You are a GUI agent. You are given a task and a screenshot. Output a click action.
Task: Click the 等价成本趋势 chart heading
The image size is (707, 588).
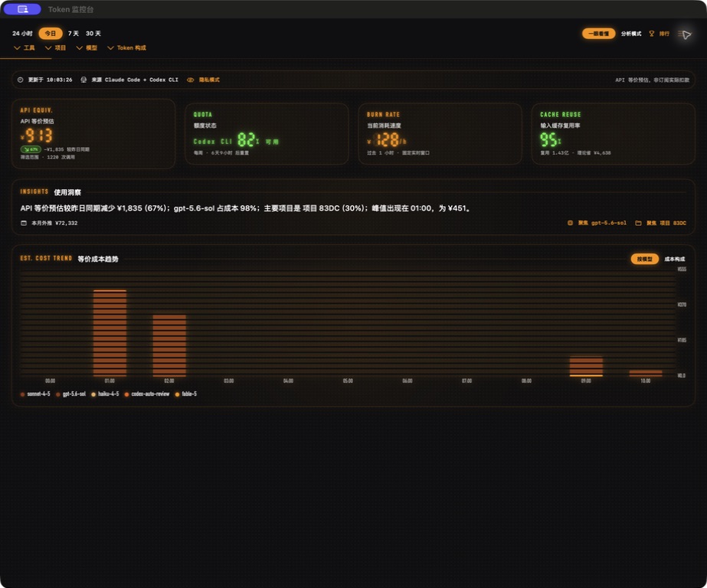(x=98, y=259)
